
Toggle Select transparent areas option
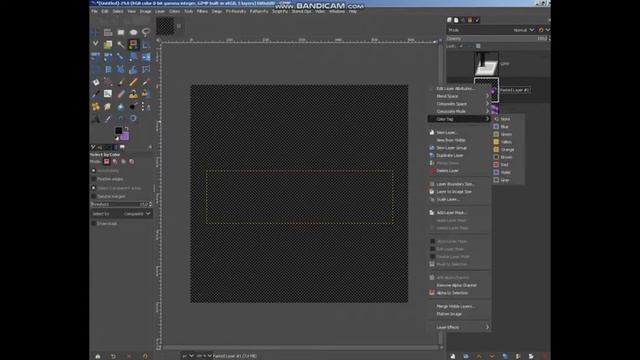(93, 188)
